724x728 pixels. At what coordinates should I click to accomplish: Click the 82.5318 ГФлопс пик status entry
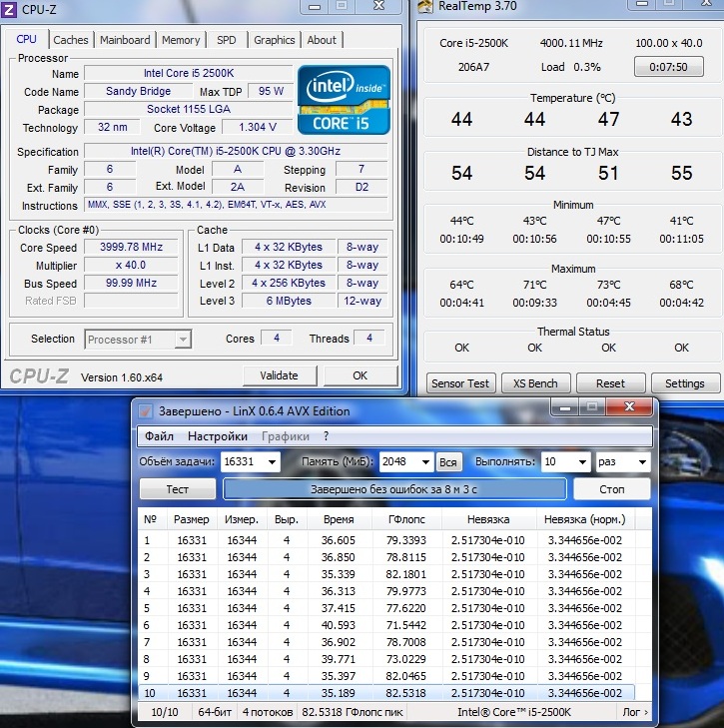coord(353,712)
